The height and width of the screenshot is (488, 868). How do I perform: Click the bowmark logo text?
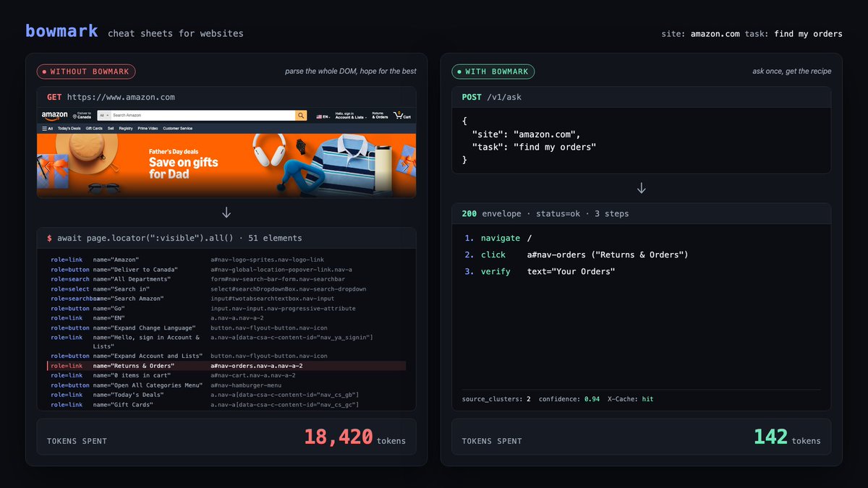coord(63,31)
